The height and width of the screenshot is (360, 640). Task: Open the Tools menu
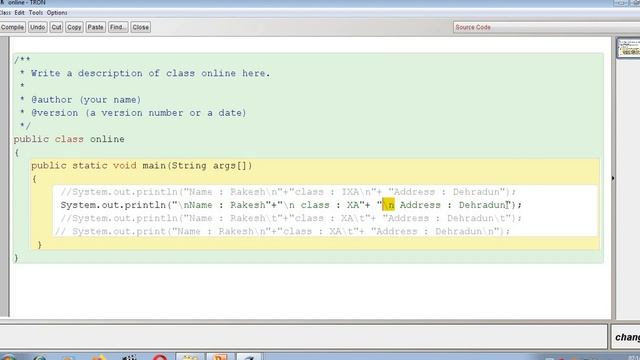36,13
